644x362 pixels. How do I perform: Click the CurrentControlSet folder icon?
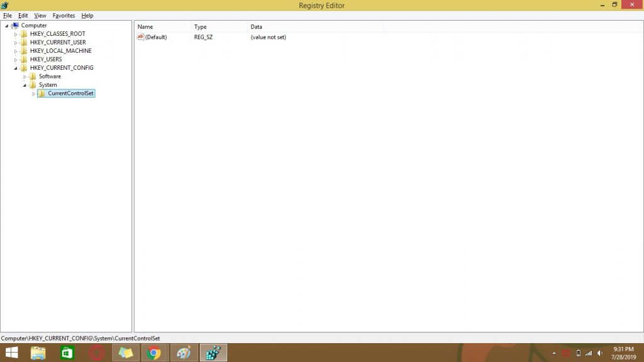coord(42,94)
